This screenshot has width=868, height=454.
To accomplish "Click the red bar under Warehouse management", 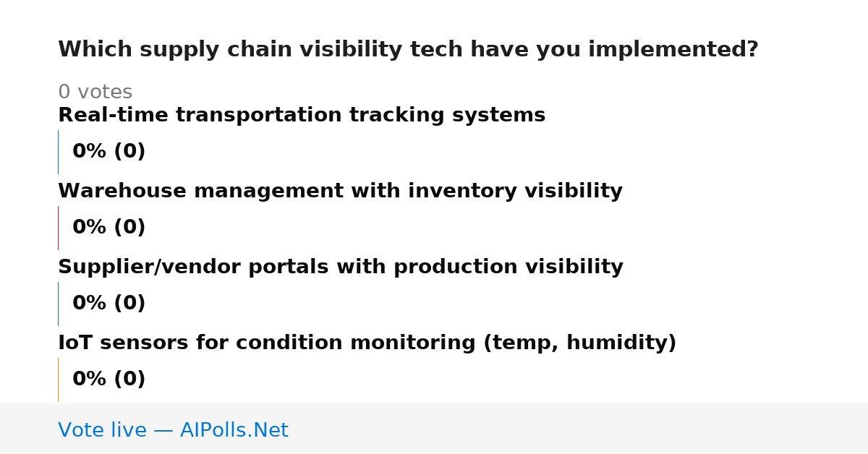I will (x=58, y=228).
